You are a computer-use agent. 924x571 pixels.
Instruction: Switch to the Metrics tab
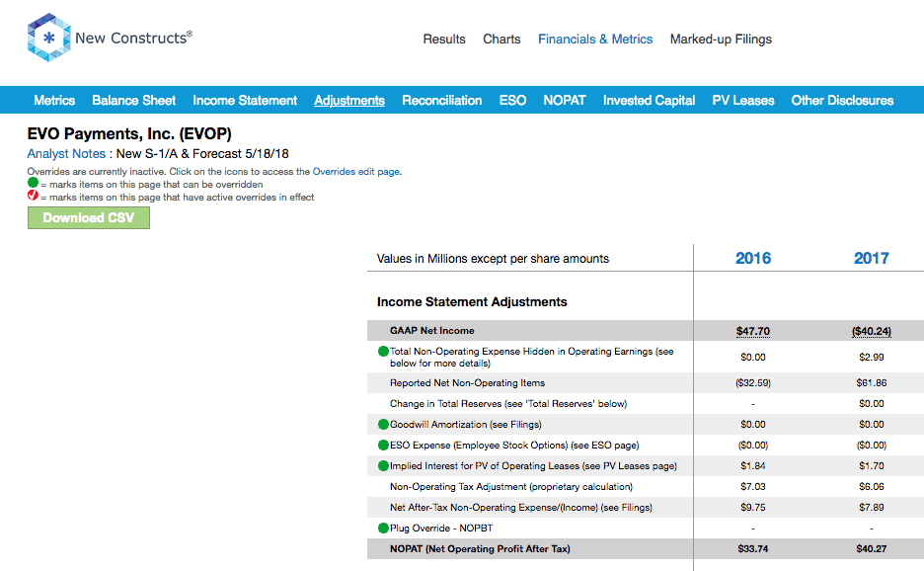coord(54,101)
